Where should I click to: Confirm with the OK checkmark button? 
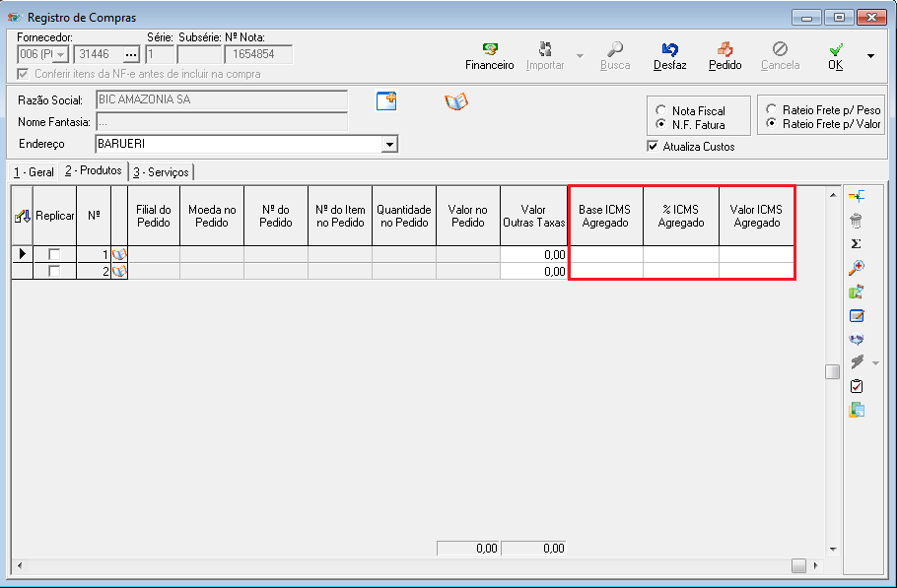[835, 56]
